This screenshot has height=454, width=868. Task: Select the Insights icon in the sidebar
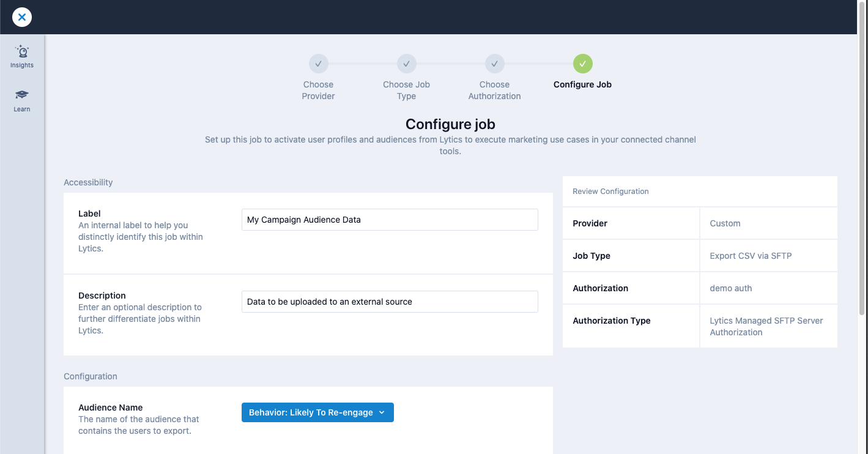pos(21,56)
